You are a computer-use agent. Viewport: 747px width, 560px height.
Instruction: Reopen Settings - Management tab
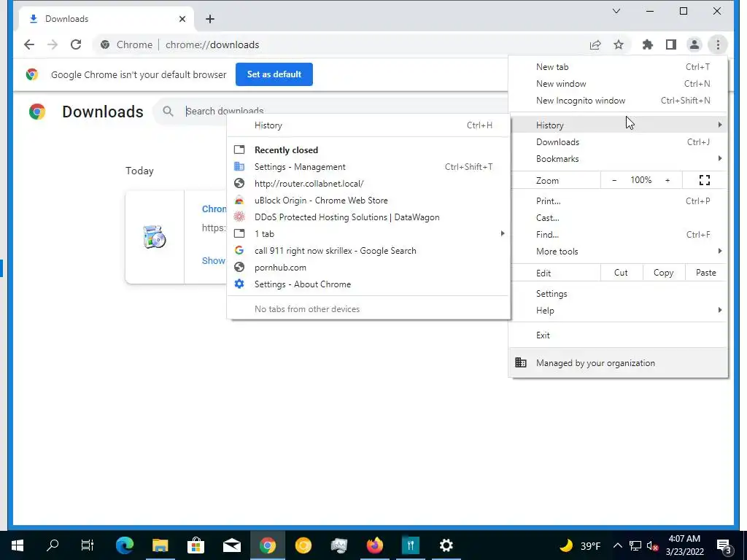(x=368, y=167)
